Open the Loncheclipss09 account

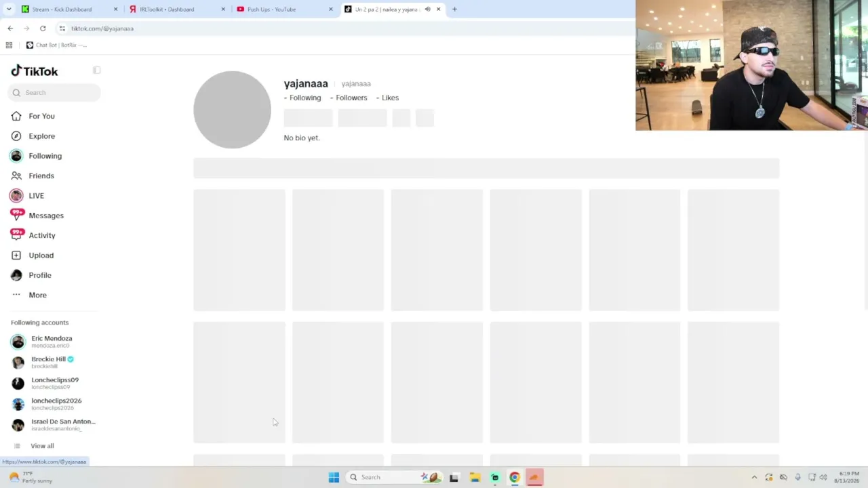click(x=52, y=383)
